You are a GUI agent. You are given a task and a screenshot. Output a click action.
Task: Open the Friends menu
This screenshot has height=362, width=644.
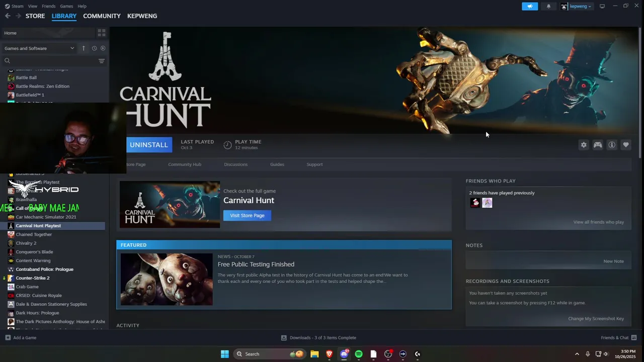[x=49, y=6]
